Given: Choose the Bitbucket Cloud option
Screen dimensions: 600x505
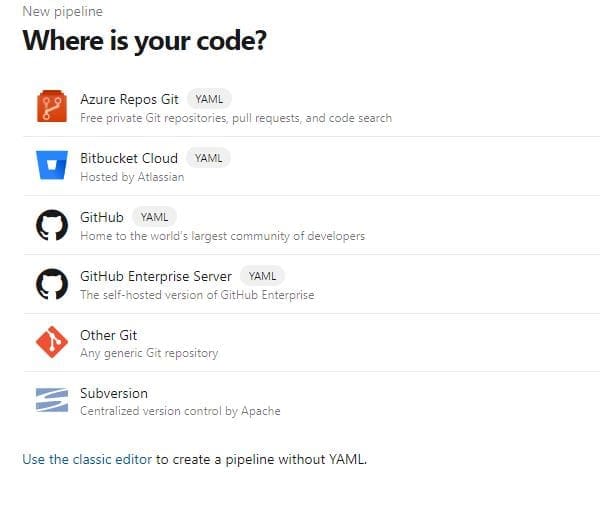Looking at the screenshot, I should pyautogui.click(x=129, y=158).
